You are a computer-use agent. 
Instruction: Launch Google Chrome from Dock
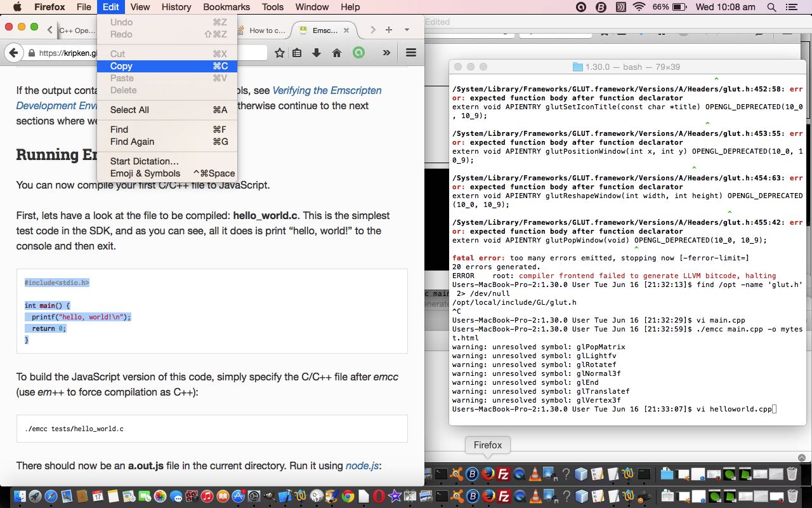(348, 496)
